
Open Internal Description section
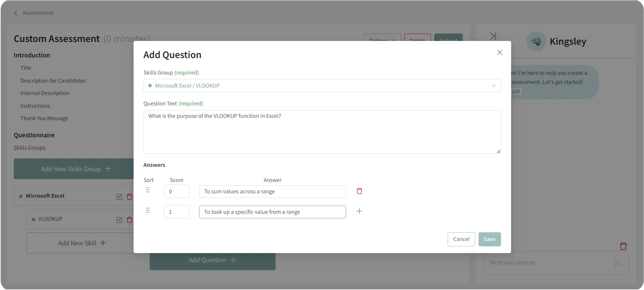coord(45,93)
